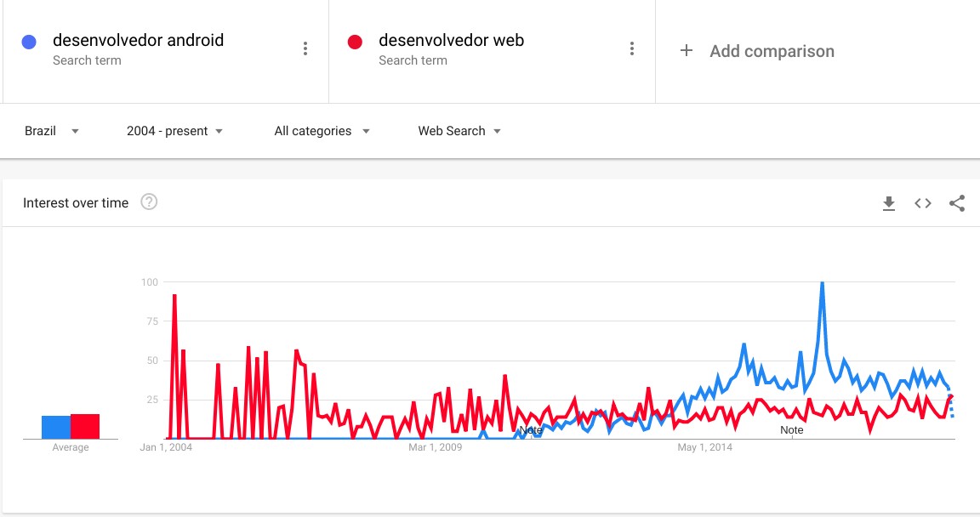Open the Web Search type dropdown
This screenshot has height=517, width=980.
click(459, 131)
